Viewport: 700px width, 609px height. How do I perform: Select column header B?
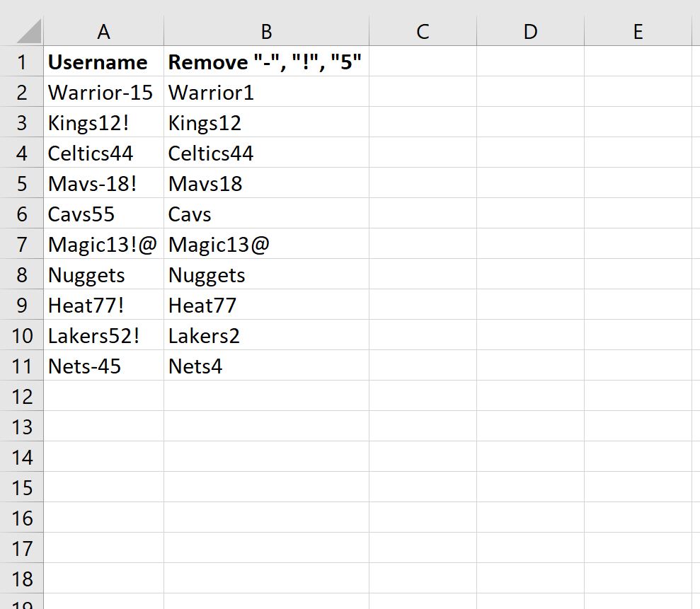point(266,31)
